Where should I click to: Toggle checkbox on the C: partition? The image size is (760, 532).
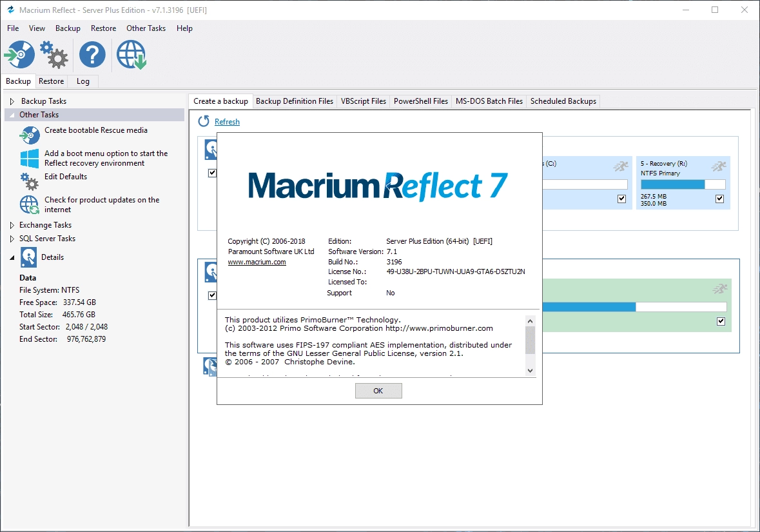pos(622,199)
